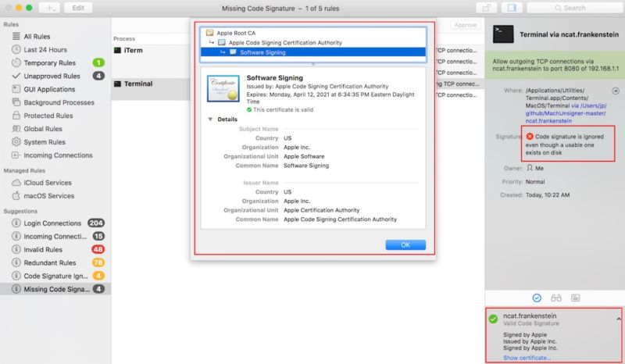
Task: Collapse the Details disclosure triangle
Action: [x=210, y=120]
